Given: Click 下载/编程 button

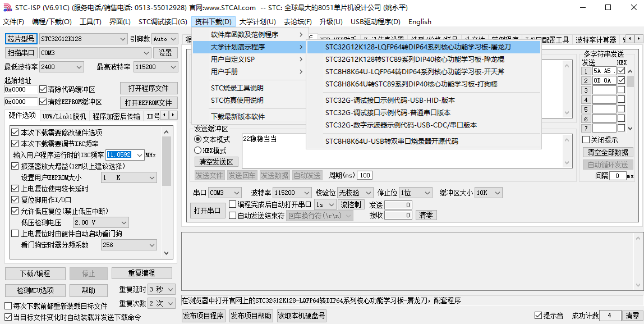Looking at the screenshot, I should tap(35, 273).
